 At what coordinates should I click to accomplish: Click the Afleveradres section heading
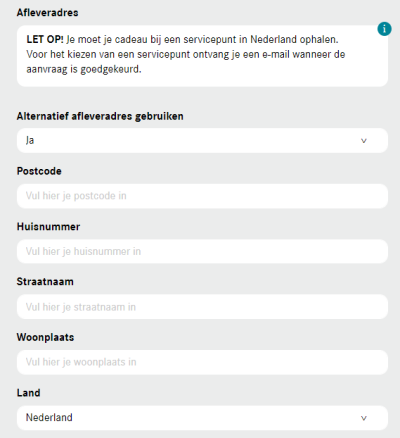(x=48, y=13)
